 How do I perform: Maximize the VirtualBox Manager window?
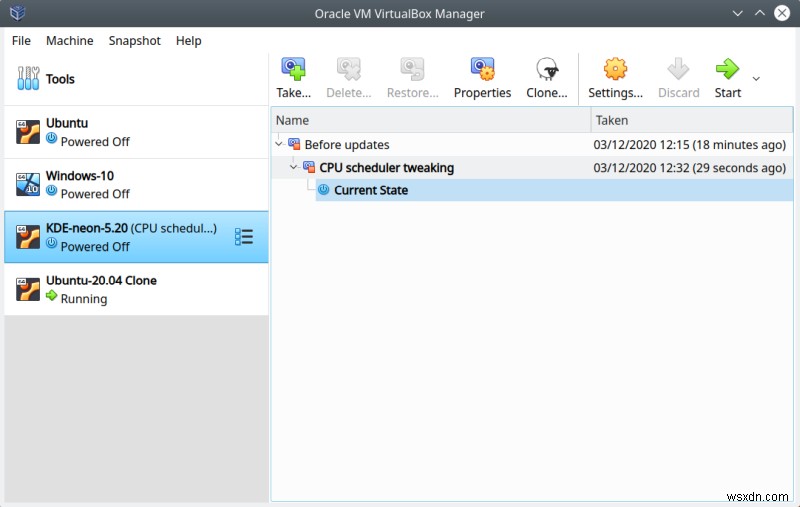coord(760,13)
